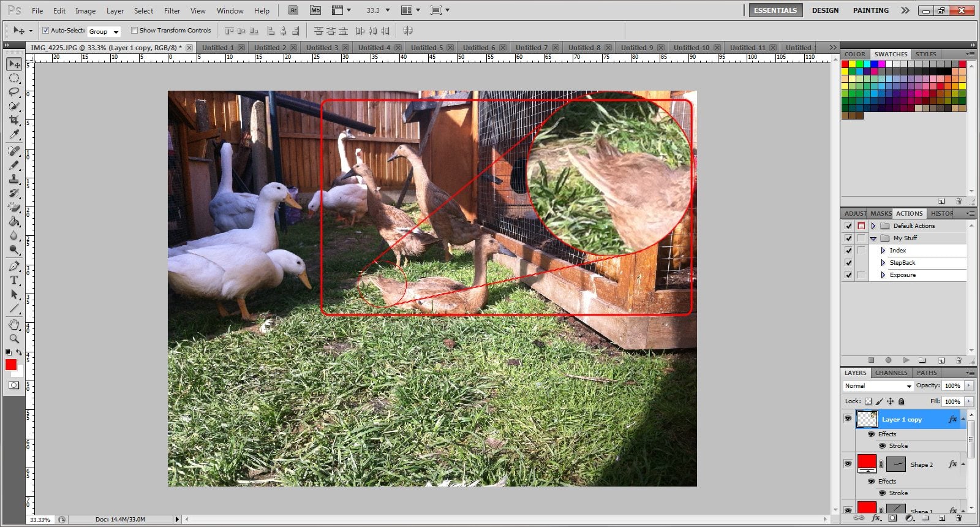Pick the Horizontal Type tool
This screenshot has height=527, width=980.
[x=14, y=280]
